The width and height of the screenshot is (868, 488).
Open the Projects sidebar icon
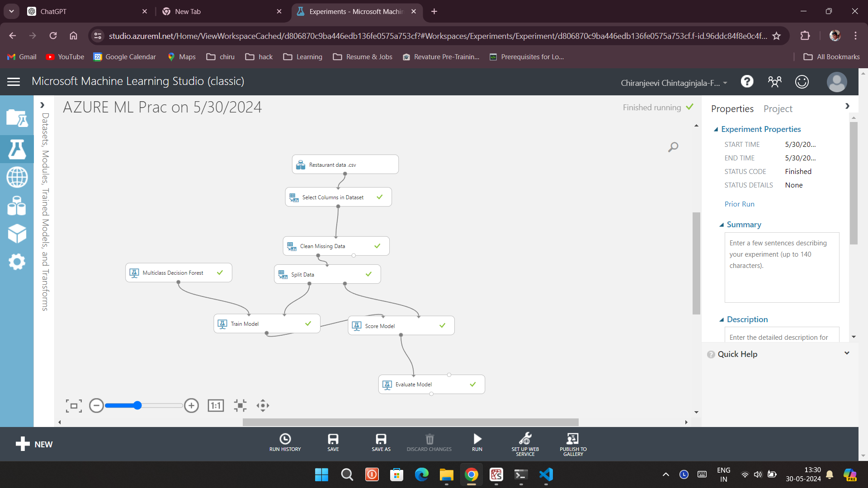(x=17, y=119)
